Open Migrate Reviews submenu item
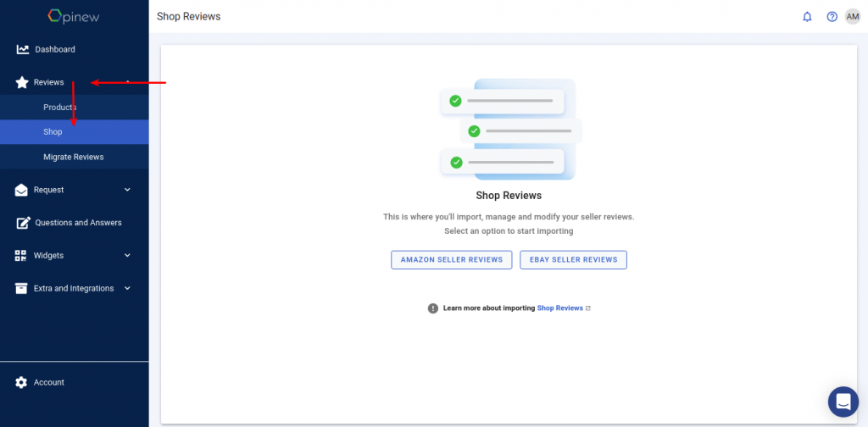Screen dimensions: 868x427 pyautogui.click(x=75, y=157)
